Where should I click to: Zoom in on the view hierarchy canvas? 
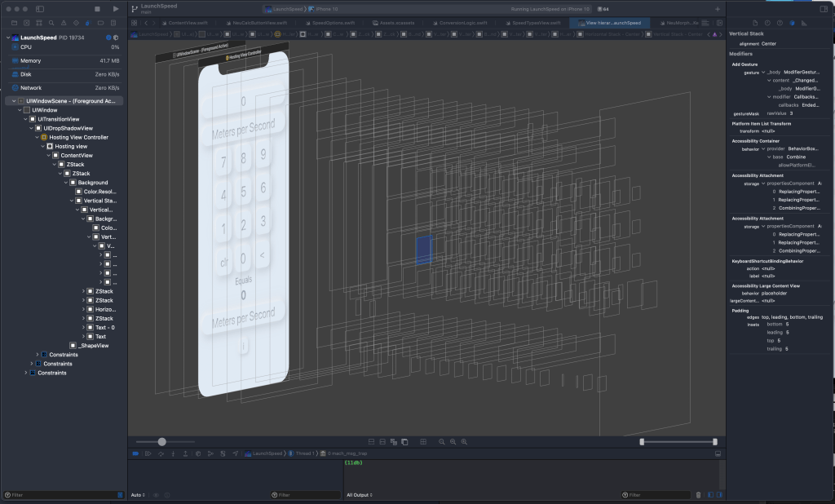pos(464,441)
